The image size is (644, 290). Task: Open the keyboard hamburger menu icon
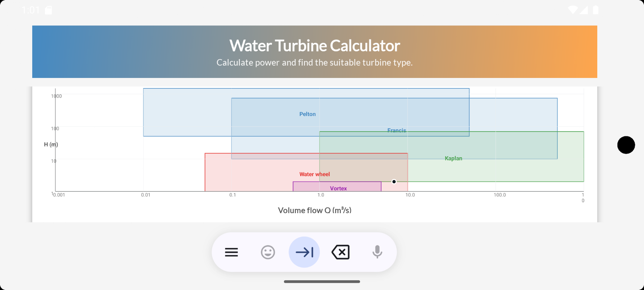tap(231, 252)
